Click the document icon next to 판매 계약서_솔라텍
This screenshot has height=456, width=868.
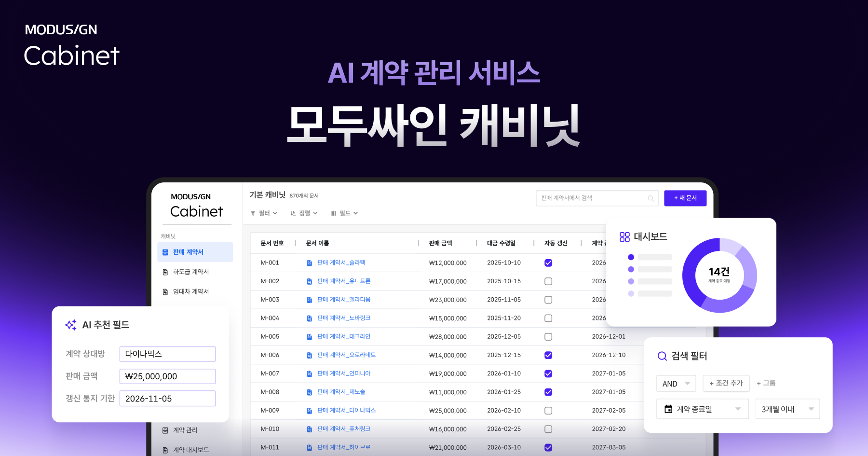pos(309,263)
